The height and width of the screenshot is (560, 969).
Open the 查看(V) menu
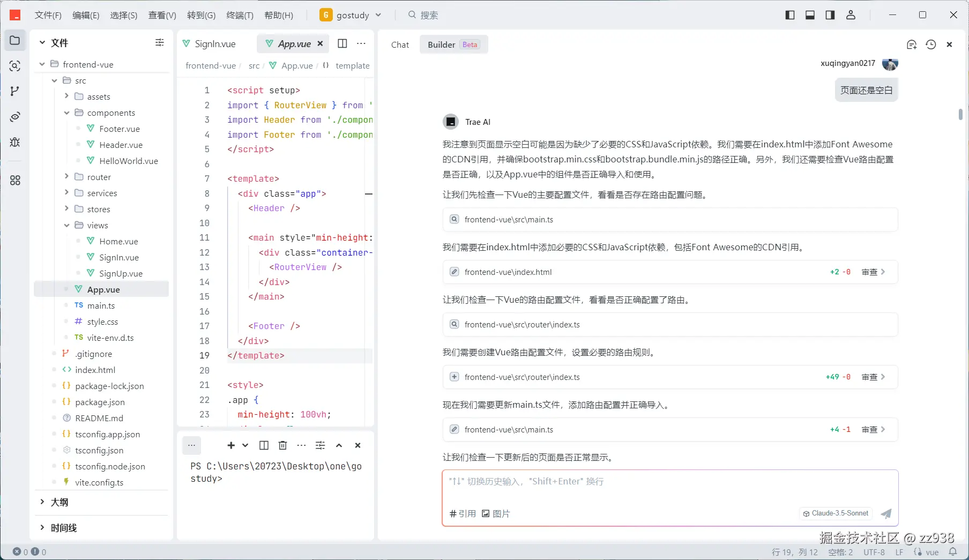pyautogui.click(x=162, y=15)
